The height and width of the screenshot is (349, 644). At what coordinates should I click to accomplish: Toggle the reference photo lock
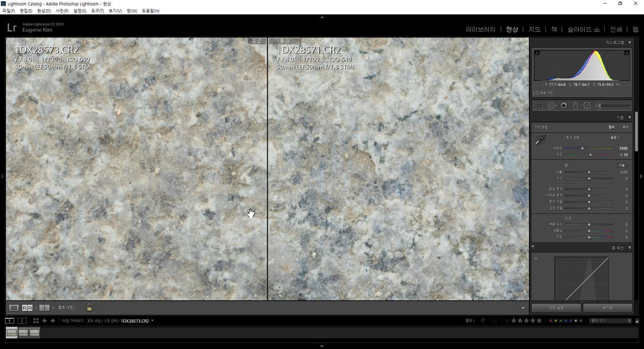tap(89, 307)
